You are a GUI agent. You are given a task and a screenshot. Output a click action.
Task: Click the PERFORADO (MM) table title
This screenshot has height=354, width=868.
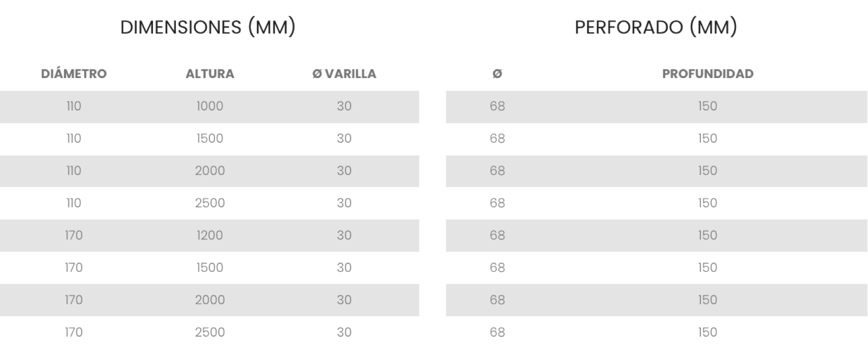point(656,27)
